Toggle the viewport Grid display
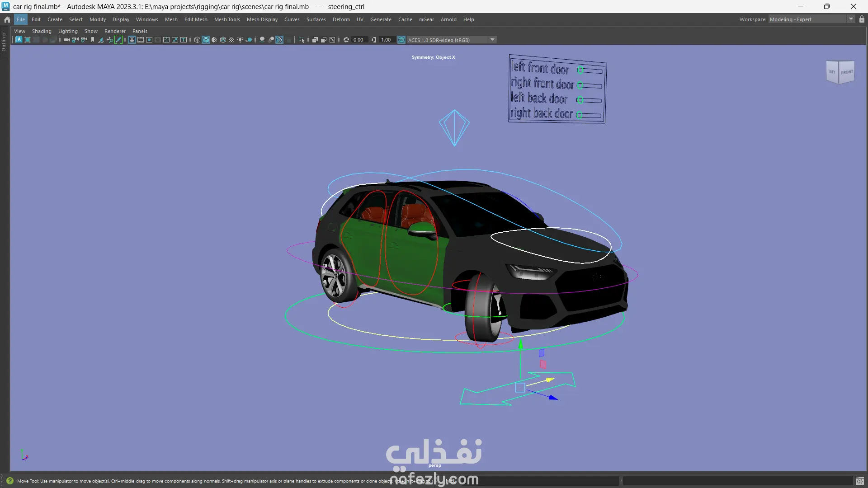Screen dimensions: 868x488 (132, 40)
